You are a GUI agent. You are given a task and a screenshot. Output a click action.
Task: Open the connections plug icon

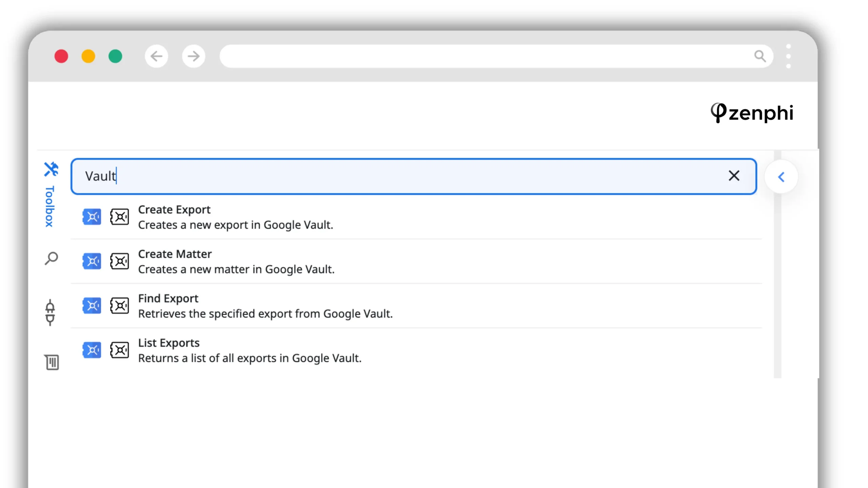tap(50, 312)
